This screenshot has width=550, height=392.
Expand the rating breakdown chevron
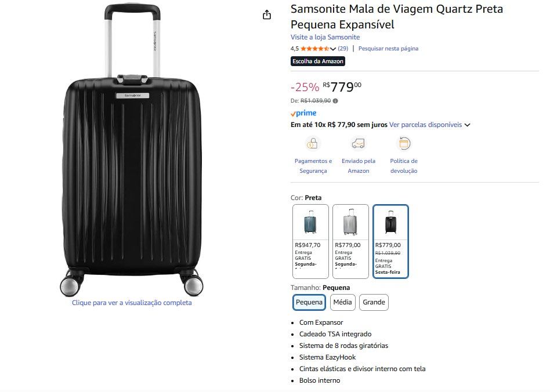click(333, 49)
